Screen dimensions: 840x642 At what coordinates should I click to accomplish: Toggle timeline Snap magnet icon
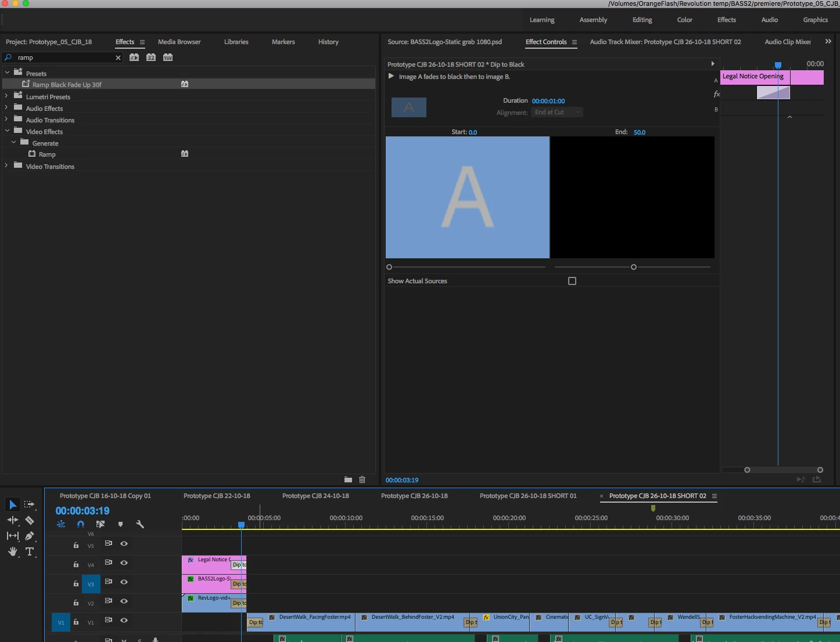(x=81, y=524)
